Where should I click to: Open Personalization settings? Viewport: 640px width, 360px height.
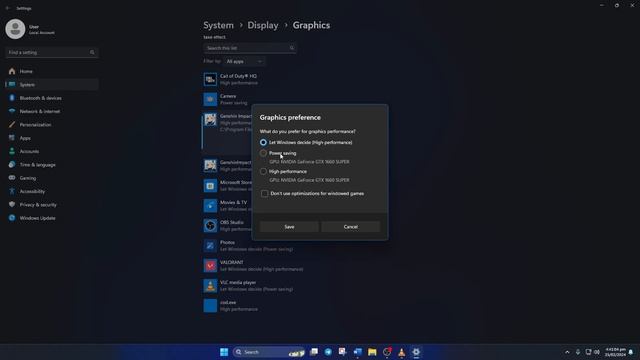pos(51,124)
